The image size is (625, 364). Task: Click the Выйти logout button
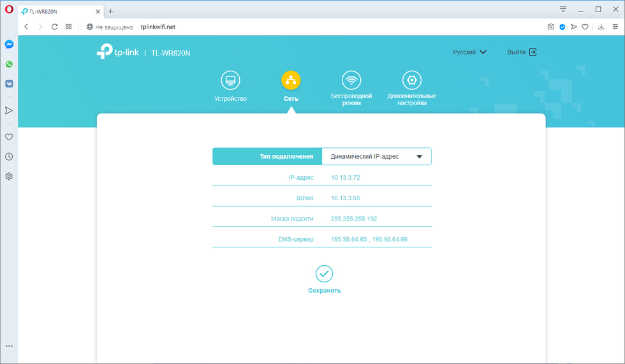[522, 52]
